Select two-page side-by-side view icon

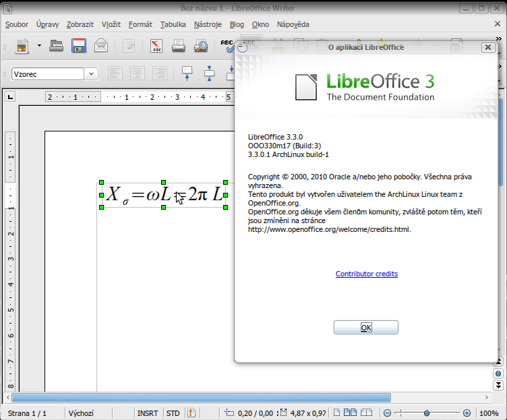[x=350, y=412]
